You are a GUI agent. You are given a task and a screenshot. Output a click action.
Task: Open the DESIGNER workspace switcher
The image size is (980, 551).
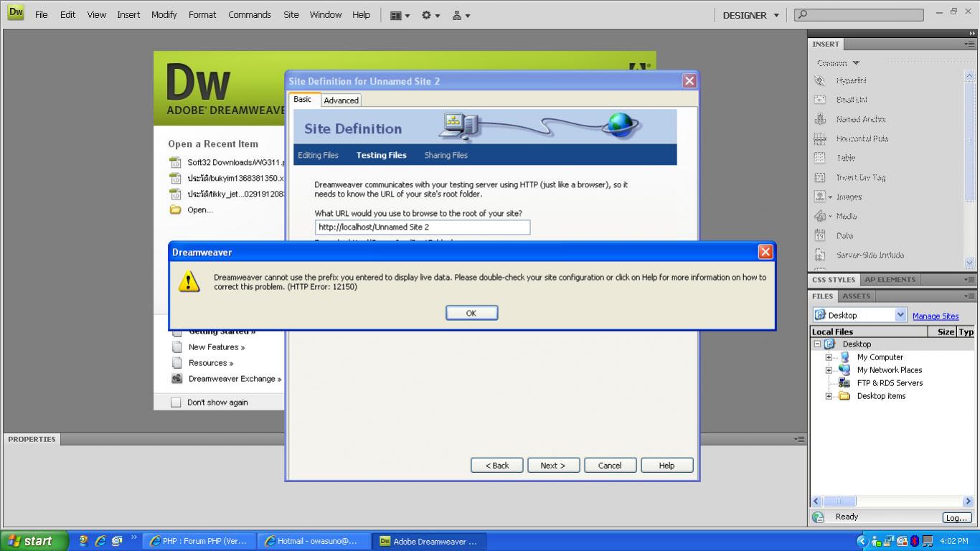pyautogui.click(x=750, y=15)
